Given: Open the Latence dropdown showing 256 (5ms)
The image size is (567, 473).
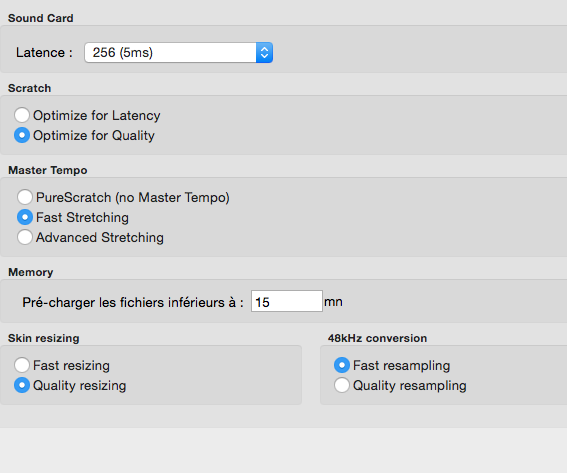Looking at the screenshot, I should point(179,53).
